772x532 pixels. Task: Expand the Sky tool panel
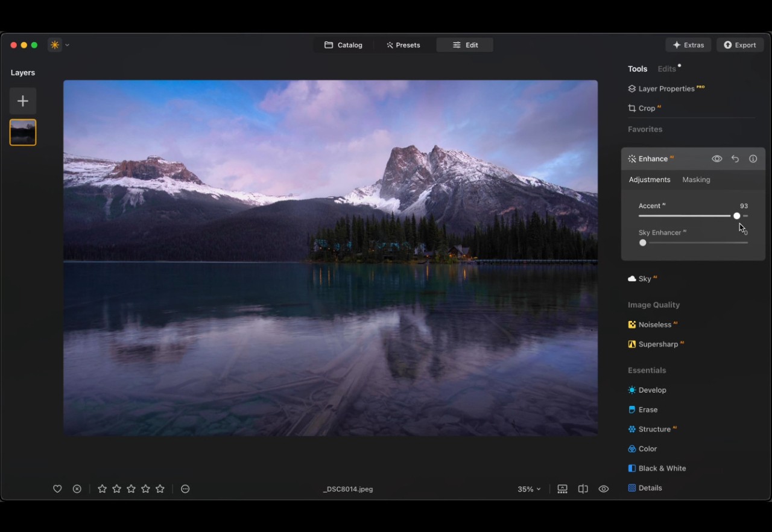click(645, 279)
